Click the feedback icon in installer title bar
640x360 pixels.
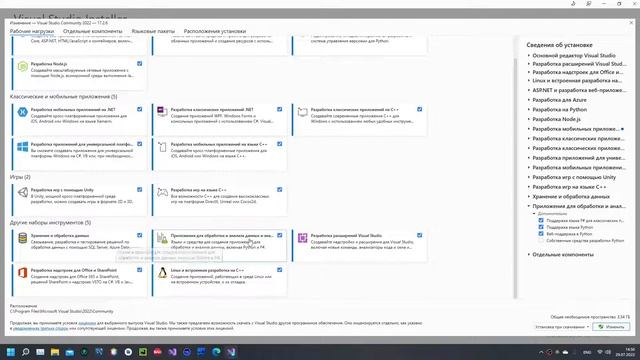pos(588,4)
